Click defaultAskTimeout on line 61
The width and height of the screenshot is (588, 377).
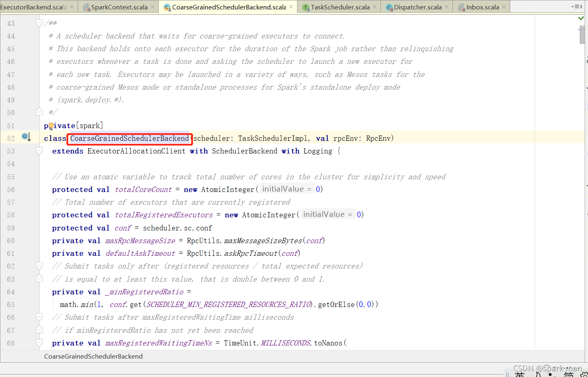pos(140,253)
